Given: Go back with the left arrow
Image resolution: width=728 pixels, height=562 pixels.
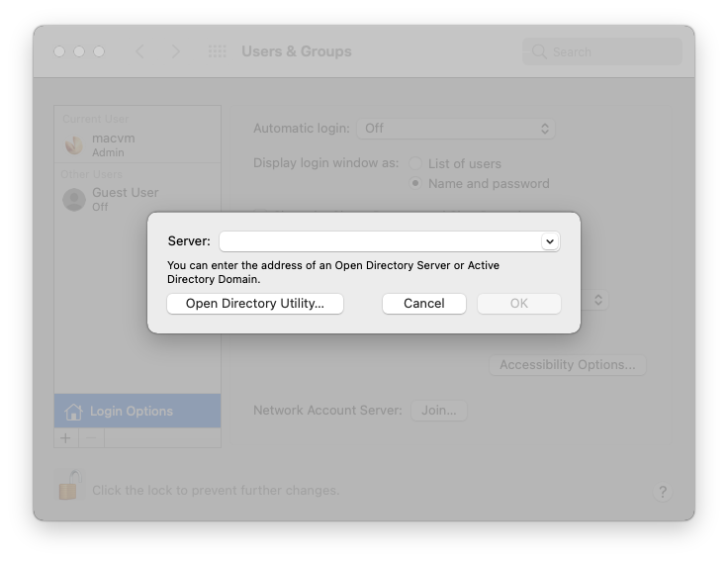Looking at the screenshot, I should click(x=139, y=51).
